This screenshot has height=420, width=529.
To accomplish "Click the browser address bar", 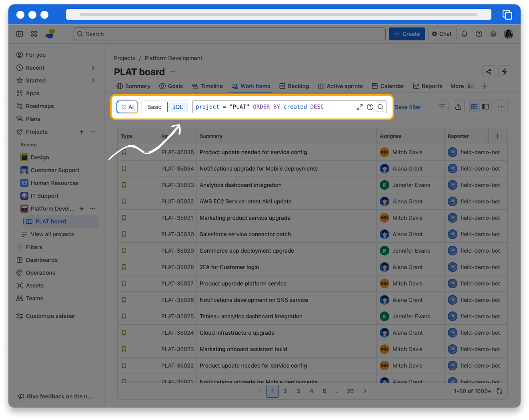I will (279, 14).
